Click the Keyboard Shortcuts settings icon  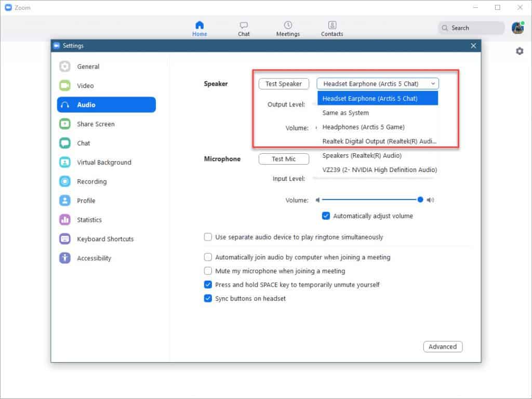65,238
